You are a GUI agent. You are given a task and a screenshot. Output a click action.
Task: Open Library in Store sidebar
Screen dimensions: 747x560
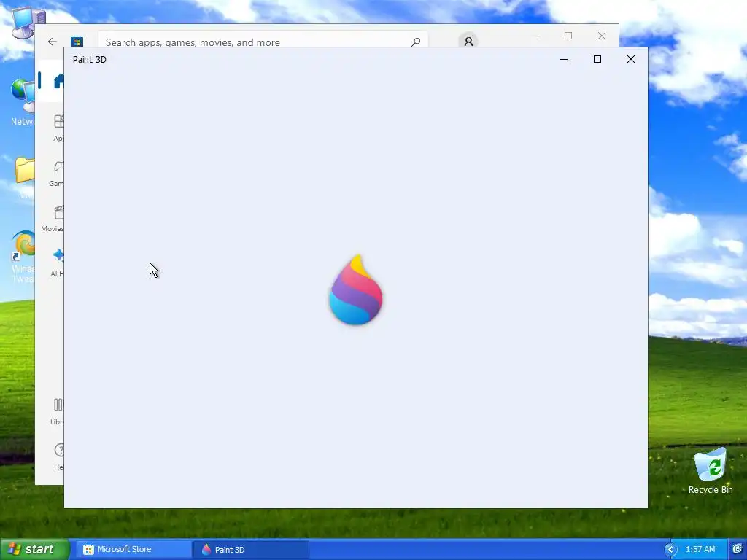coord(58,411)
